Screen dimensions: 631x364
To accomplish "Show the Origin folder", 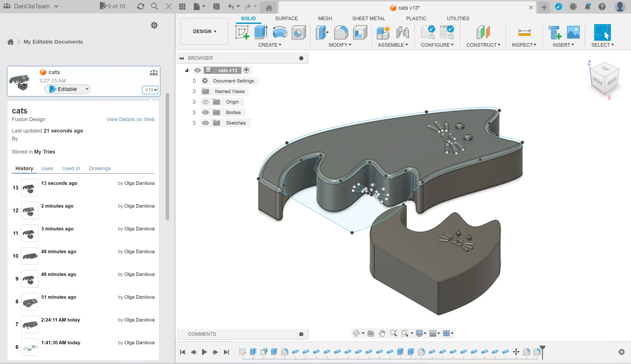I will (206, 102).
